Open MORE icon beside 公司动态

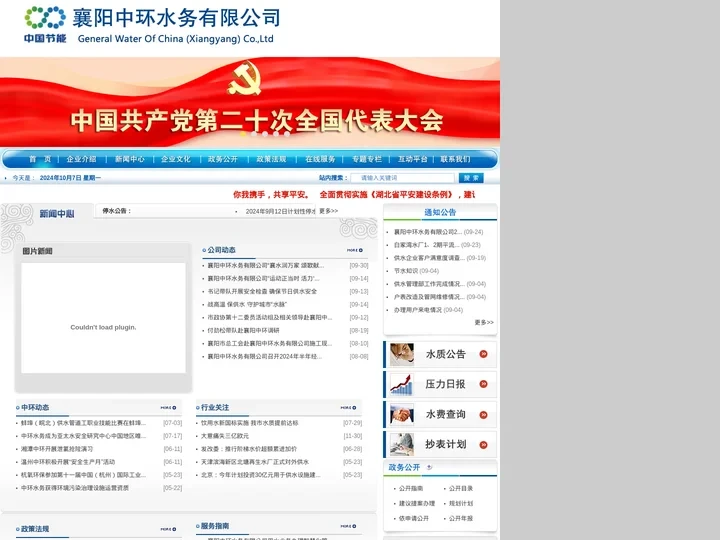[354, 250]
